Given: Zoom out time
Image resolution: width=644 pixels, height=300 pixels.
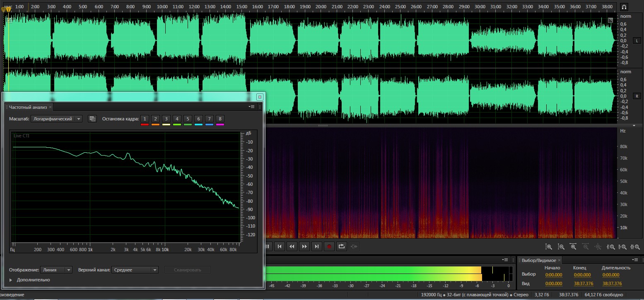Looking at the screenshot, I should click(x=586, y=247).
